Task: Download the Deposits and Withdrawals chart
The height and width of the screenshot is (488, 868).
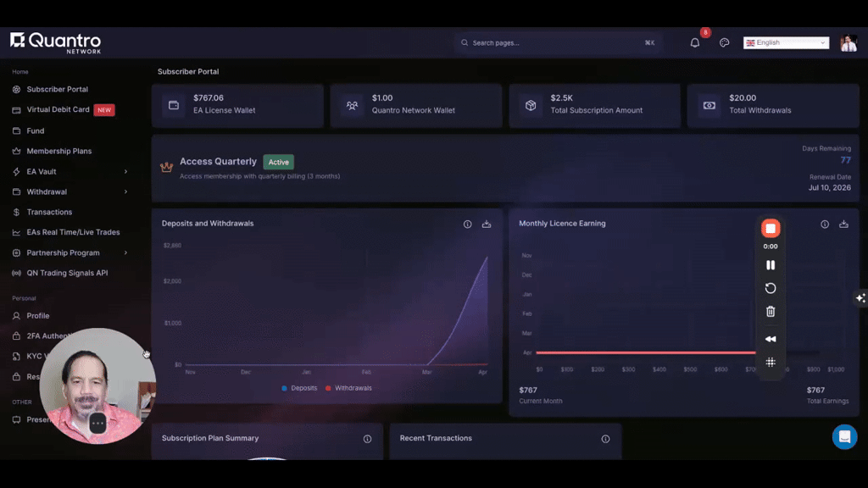Action: click(486, 224)
